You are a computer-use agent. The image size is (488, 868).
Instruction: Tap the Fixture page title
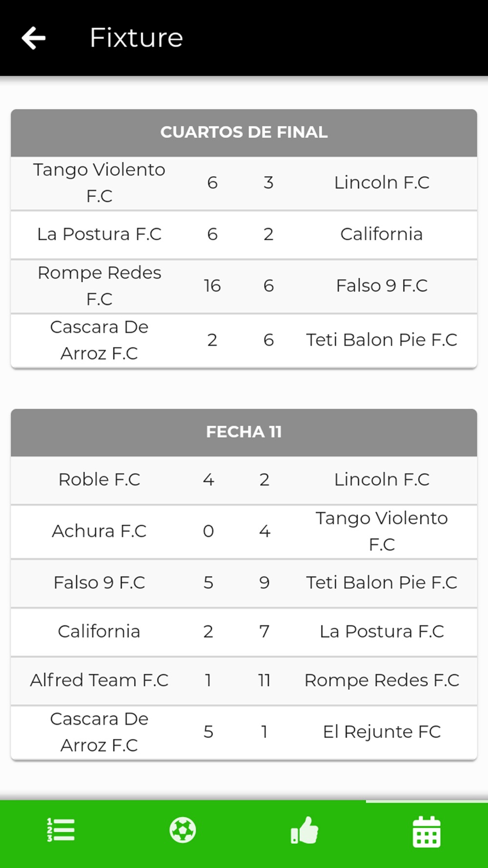point(136,38)
